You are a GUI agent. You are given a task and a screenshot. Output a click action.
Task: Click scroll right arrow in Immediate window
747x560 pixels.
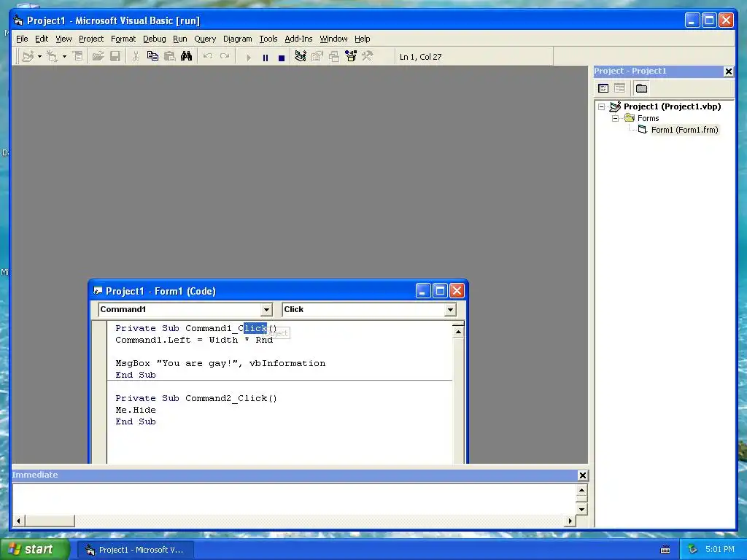[570, 521]
